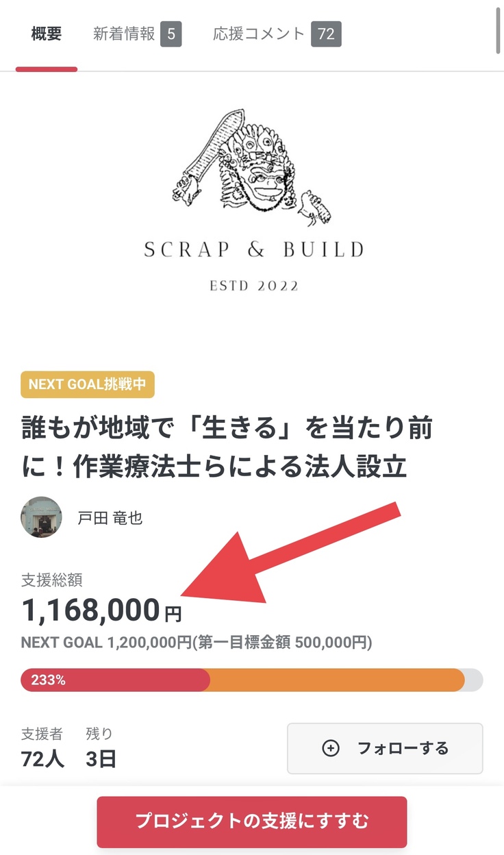The height and width of the screenshot is (855, 504).
Task: Proceed with プロジェクトの支援にすすむ button
Action: click(x=252, y=821)
